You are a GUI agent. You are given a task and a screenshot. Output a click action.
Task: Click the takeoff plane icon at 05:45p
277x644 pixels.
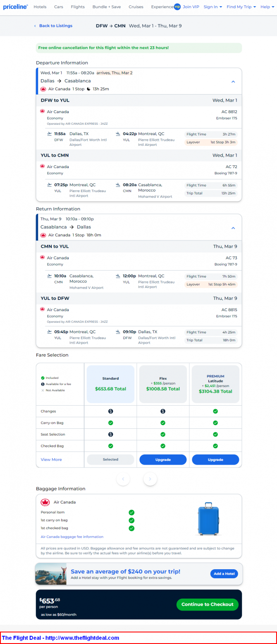tap(50, 332)
